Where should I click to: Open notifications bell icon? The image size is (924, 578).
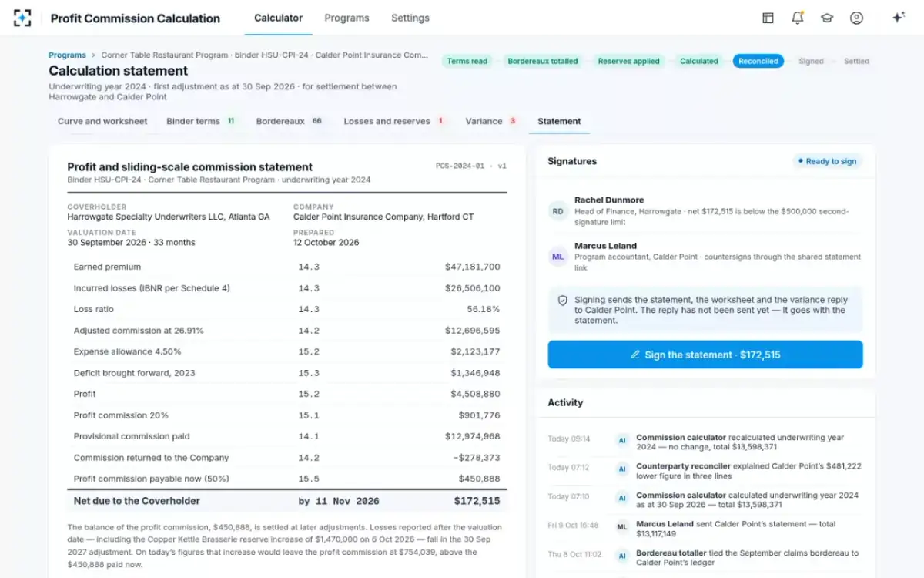pyautogui.click(x=798, y=18)
